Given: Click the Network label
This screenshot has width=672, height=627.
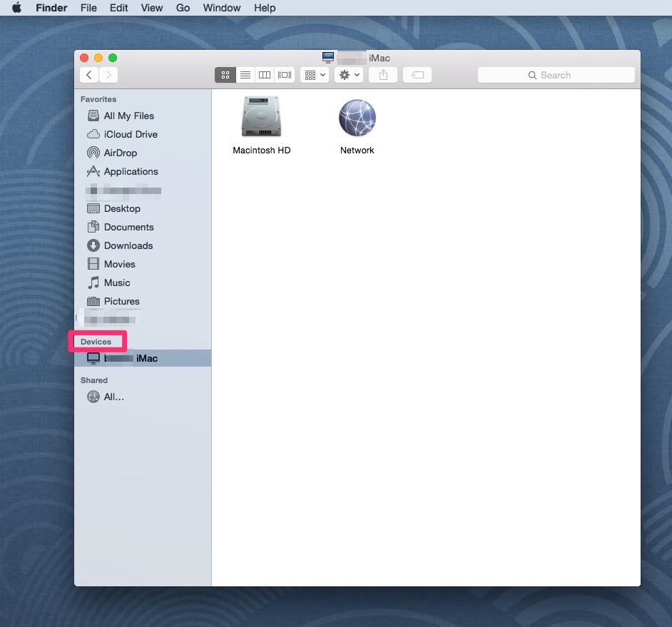Looking at the screenshot, I should coord(357,151).
